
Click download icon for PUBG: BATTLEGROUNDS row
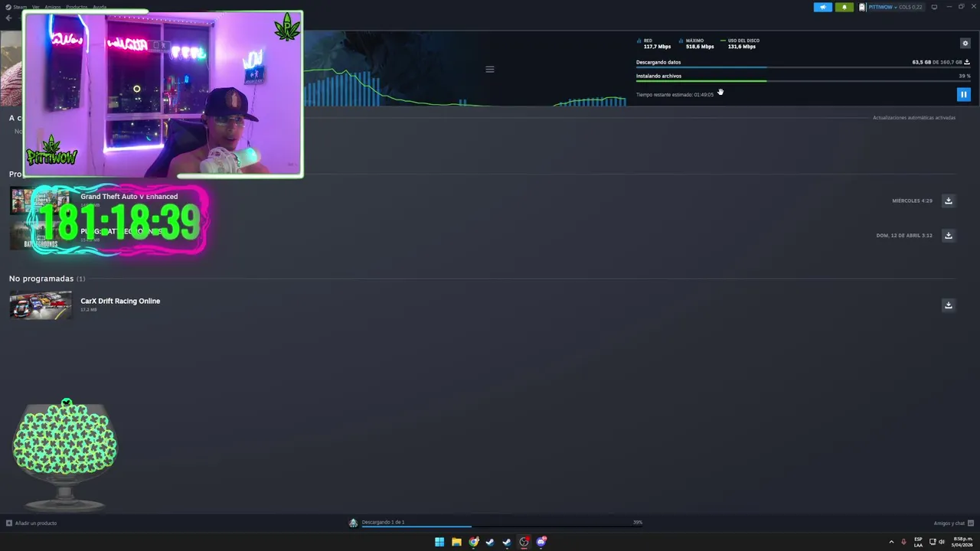[x=948, y=235]
